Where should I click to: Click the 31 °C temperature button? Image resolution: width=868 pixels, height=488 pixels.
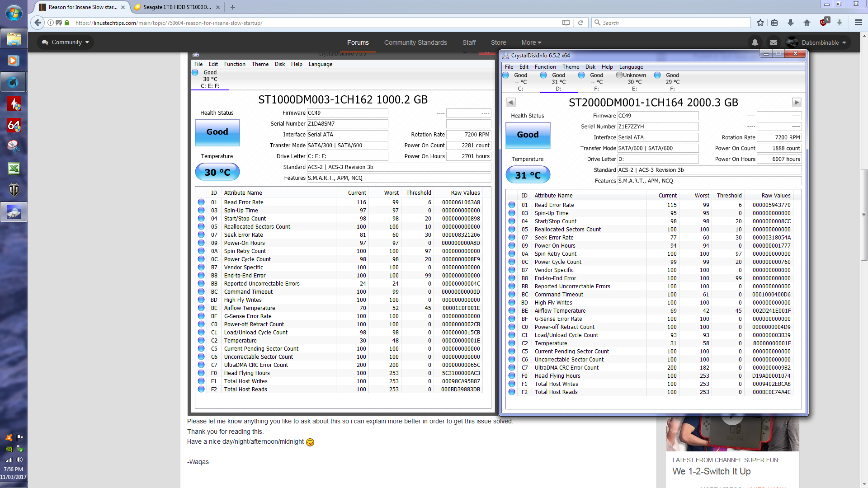coord(528,175)
